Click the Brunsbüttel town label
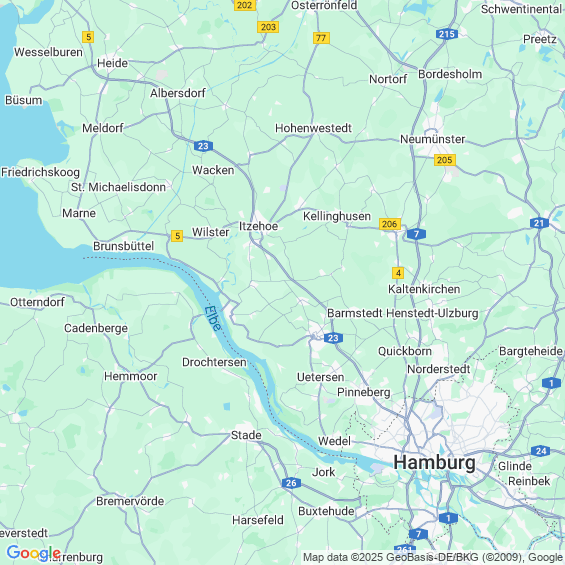 click(x=124, y=246)
